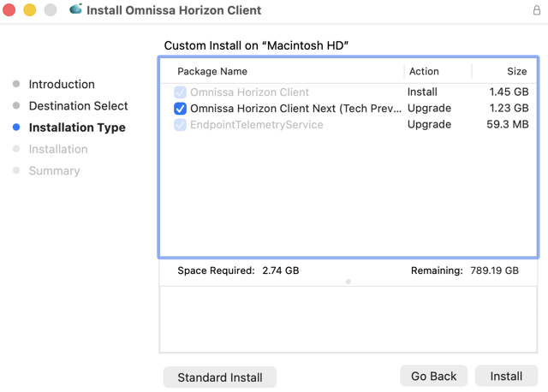Click the pane divider handle dot
548x392 pixels.
(x=348, y=282)
